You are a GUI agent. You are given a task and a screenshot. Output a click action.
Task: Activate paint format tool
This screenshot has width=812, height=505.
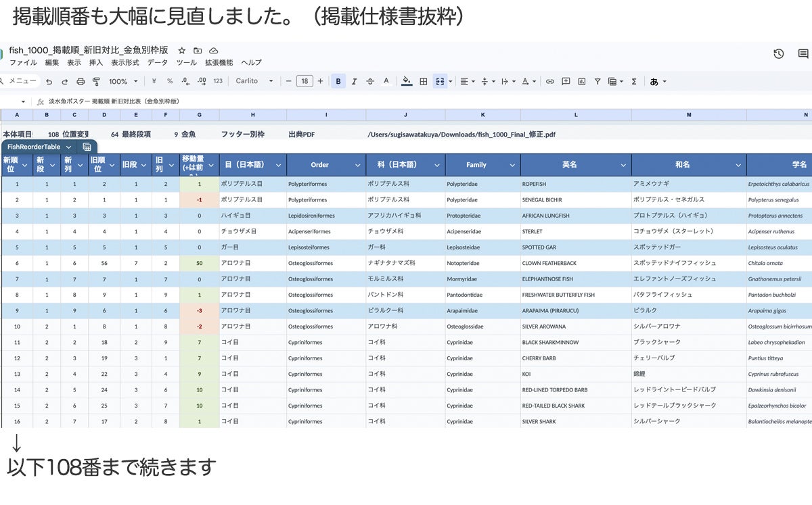(x=96, y=81)
